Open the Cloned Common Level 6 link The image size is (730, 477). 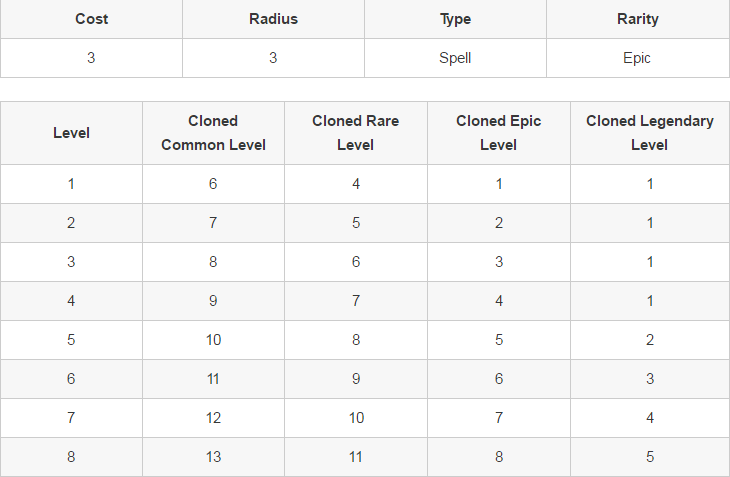[x=213, y=184]
